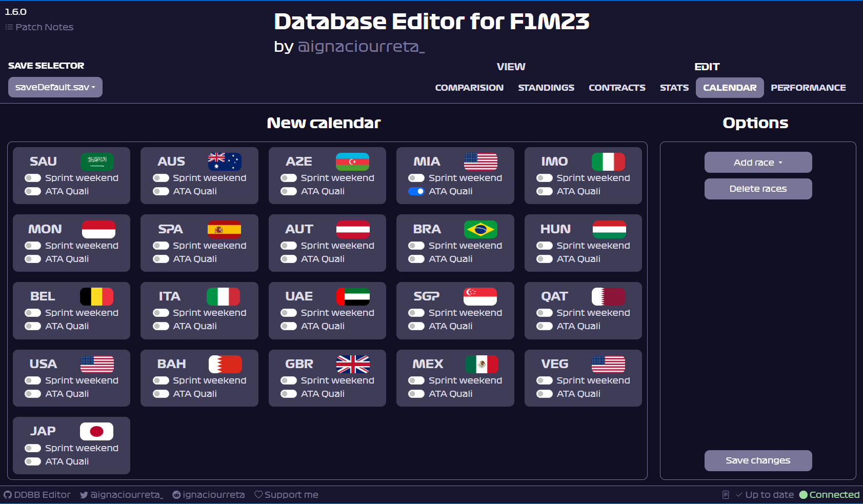Open the saveDefault.sav save selector
Image resolution: width=863 pixels, height=504 pixels.
(55, 87)
